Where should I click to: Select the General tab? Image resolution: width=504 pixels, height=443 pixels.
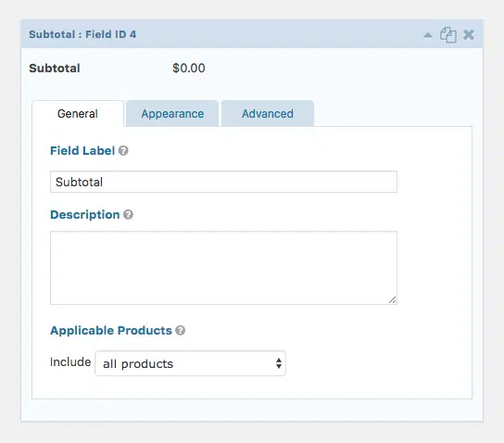[x=78, y=114]
